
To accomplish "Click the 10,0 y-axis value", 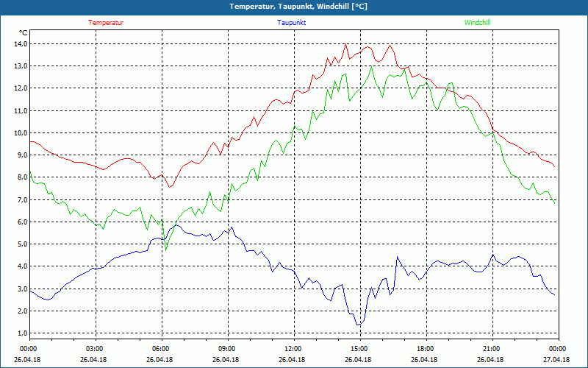I will click(21, 133).
